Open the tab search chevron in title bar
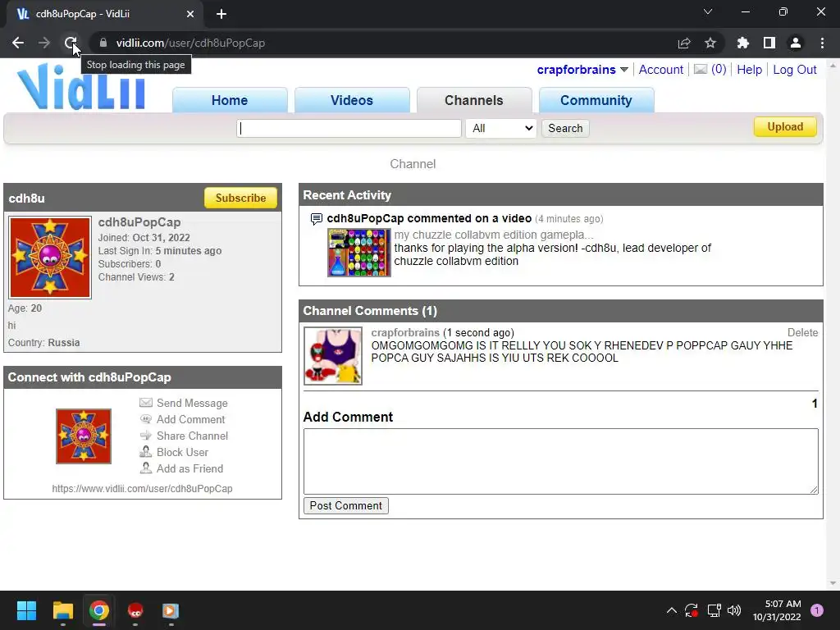Viewport: 840px width, 630px height. (708, 11)
